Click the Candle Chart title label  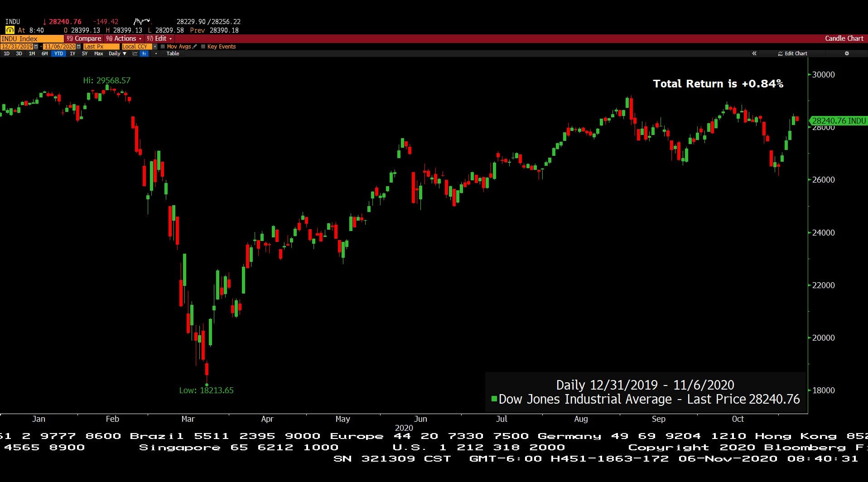pos(844,39)
